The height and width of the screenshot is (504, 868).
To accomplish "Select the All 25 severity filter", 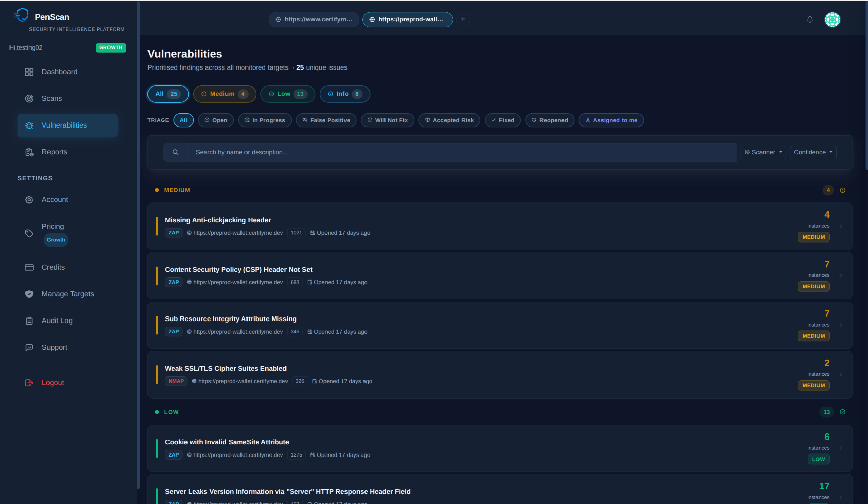I will pyautogui.click(x=168, y=94).
